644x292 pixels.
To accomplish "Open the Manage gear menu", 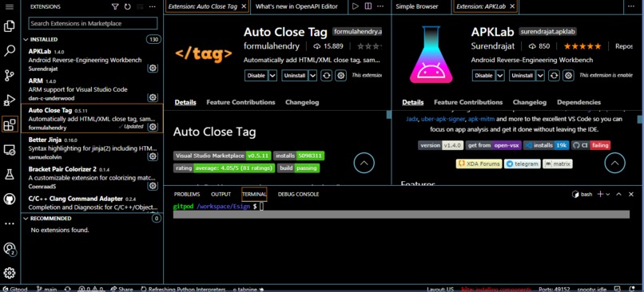I will (x=9, y=273).
